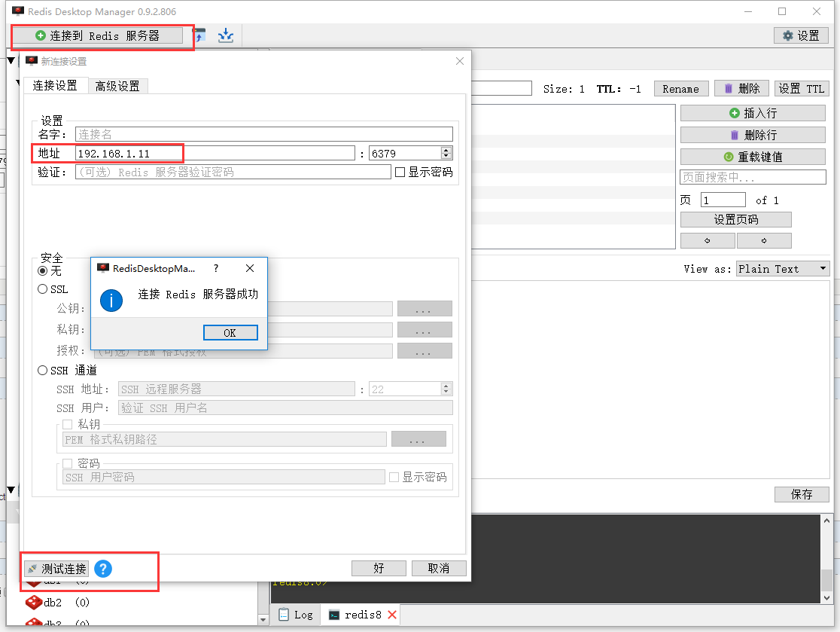The image size is (840, 632).
Task: Click the "Size: 1" label
Action: [x=564, y=89]
